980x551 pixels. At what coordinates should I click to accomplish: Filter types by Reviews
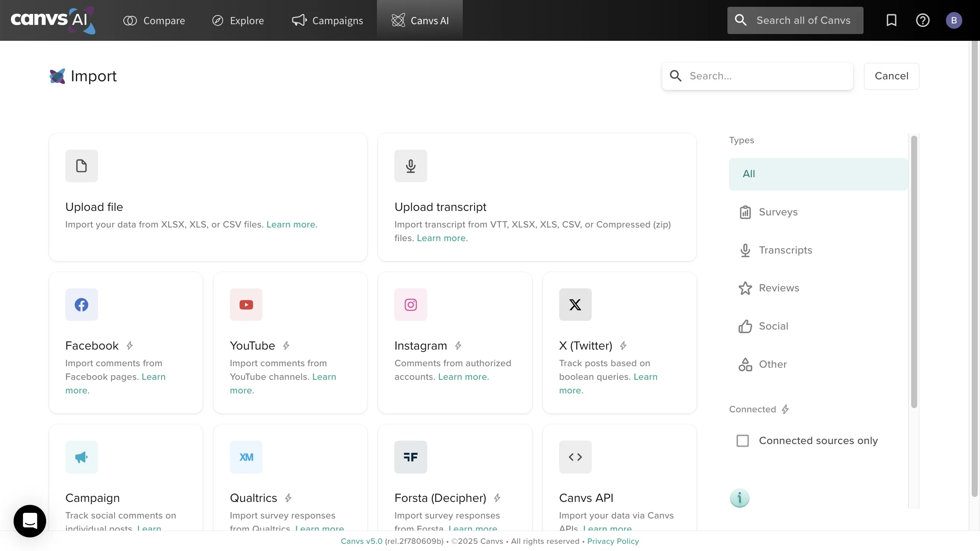(x=778, y=288)
